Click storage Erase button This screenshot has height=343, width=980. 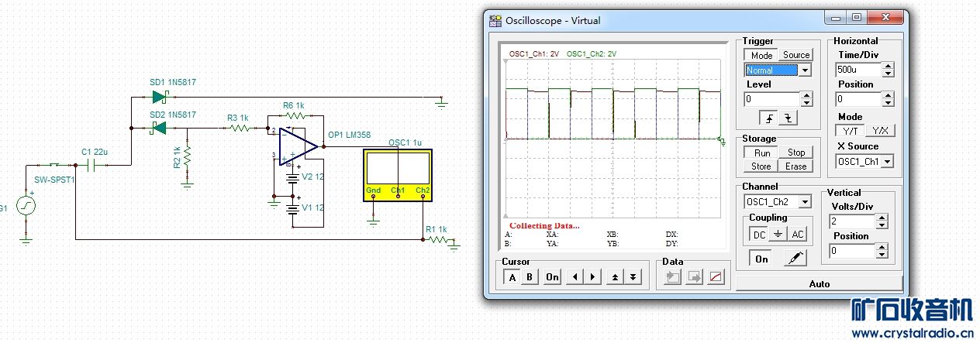pyautogui.click(x=795, y=166)
